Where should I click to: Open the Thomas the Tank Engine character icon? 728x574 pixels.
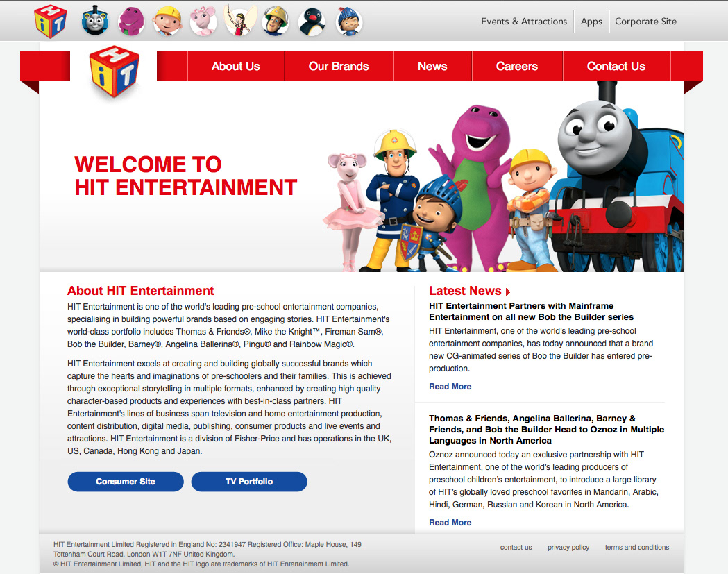coord(94,22)
